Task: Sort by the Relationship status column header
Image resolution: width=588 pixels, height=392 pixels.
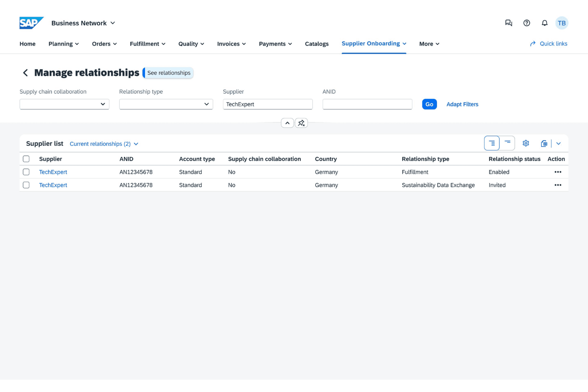Action: point(514,159)
